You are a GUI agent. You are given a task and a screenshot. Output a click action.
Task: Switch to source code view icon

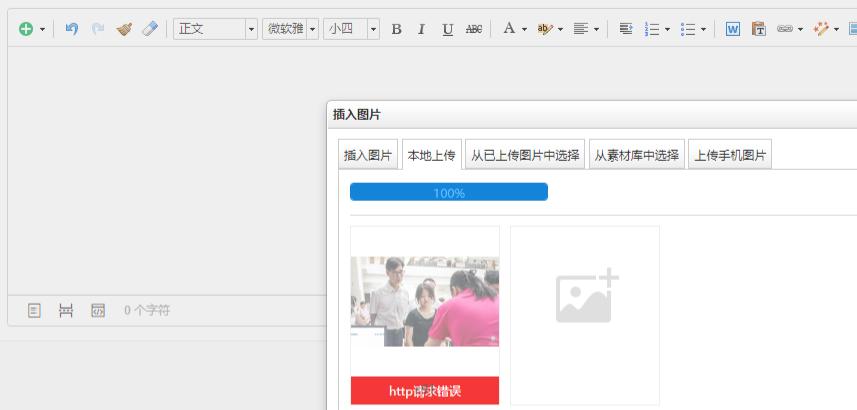pyautogui.click(x=98, y=311)
